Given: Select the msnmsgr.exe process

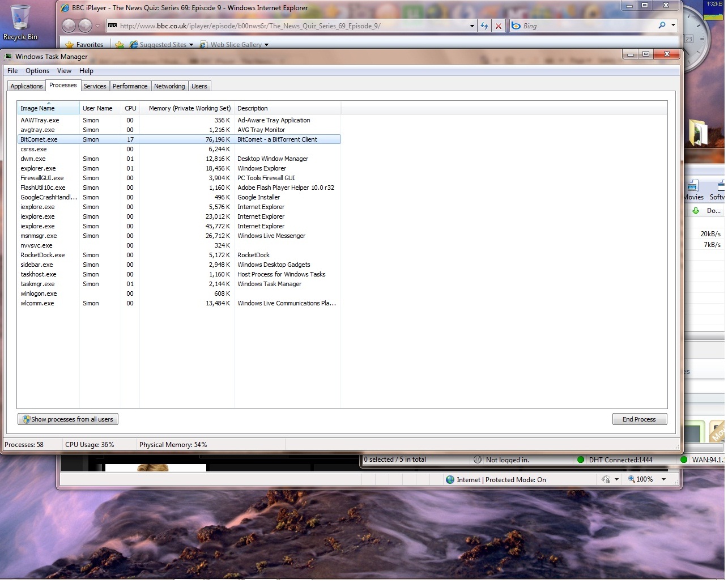Looking at the screenshot, I should tap(179, 236).
